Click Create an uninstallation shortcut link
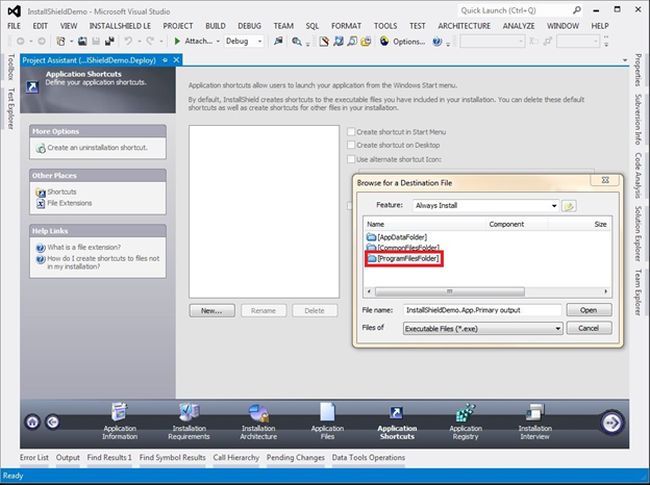The height and width of the screenshot is (485, 650). coord(97,148)
